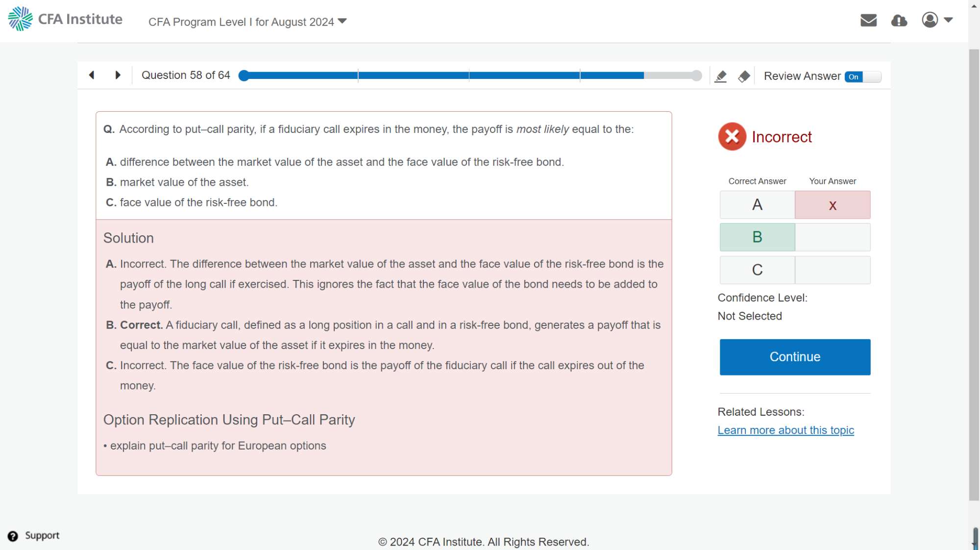Click the cloud alert download icon

tap(899, 21)
